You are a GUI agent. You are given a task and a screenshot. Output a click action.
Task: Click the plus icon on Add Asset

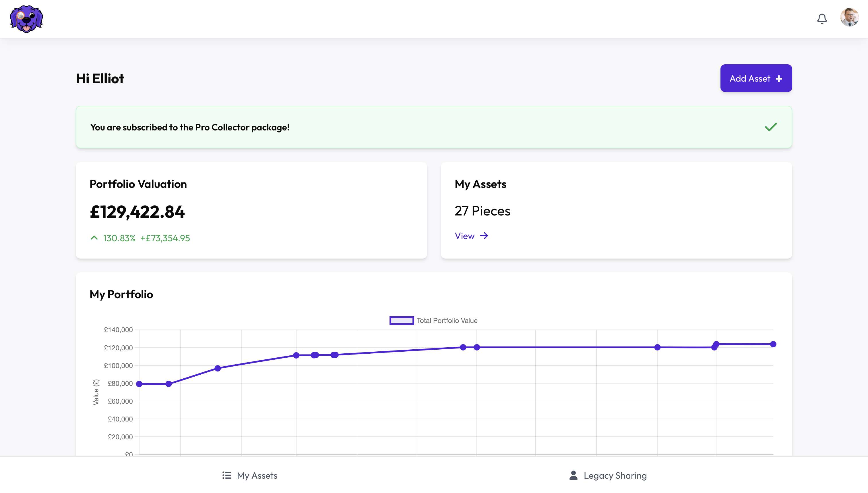coord(779,78)
